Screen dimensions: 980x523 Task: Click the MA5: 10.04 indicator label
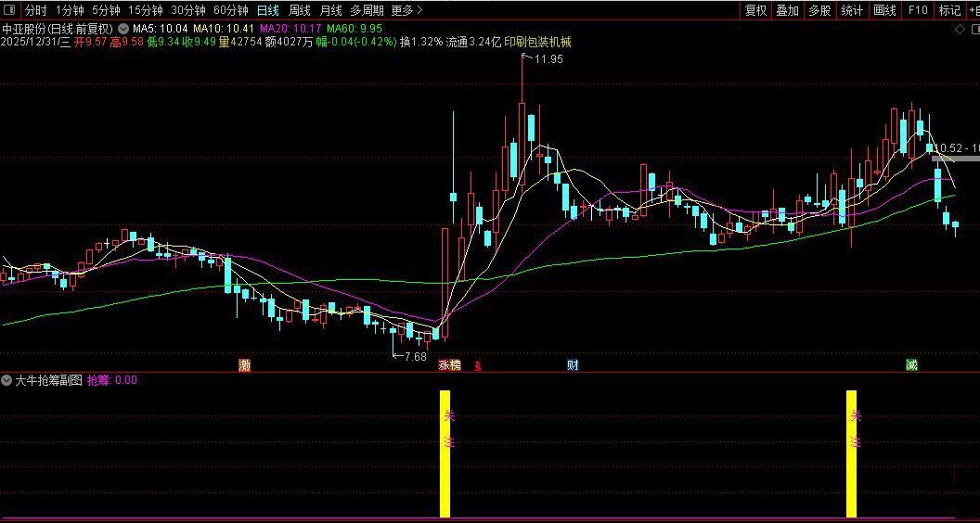click(161, 28)
